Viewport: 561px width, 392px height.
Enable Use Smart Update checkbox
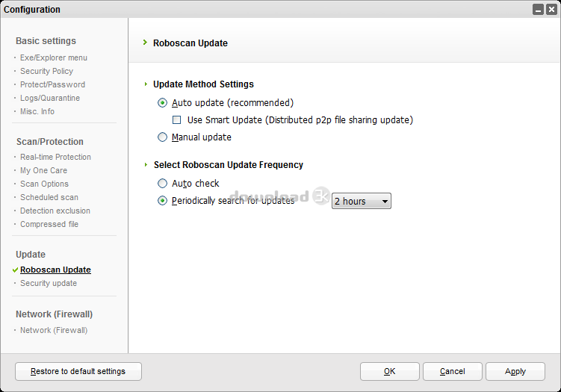tap(177, 119)
